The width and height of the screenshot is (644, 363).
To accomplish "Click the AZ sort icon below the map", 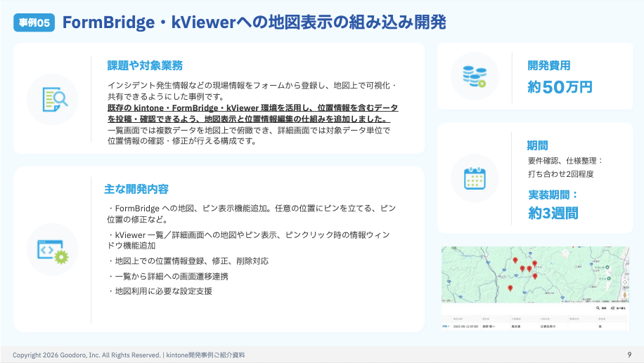I will tap(613, 308).
